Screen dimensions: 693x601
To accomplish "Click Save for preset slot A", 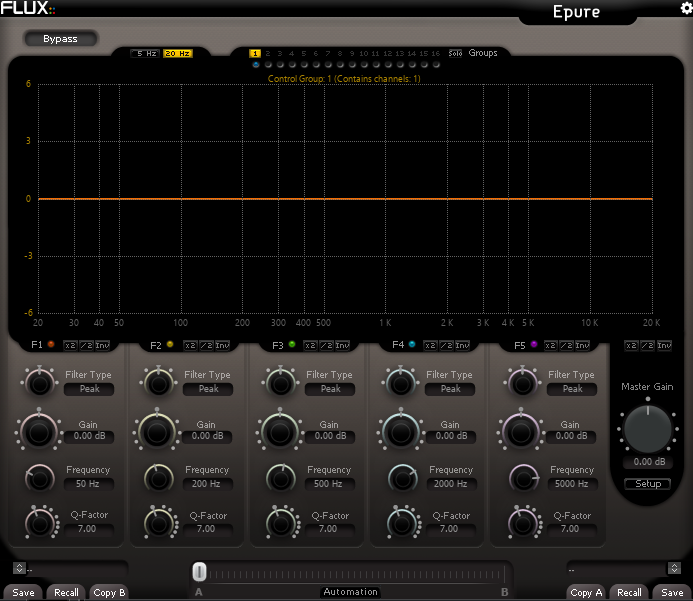I will pos(23,593).
